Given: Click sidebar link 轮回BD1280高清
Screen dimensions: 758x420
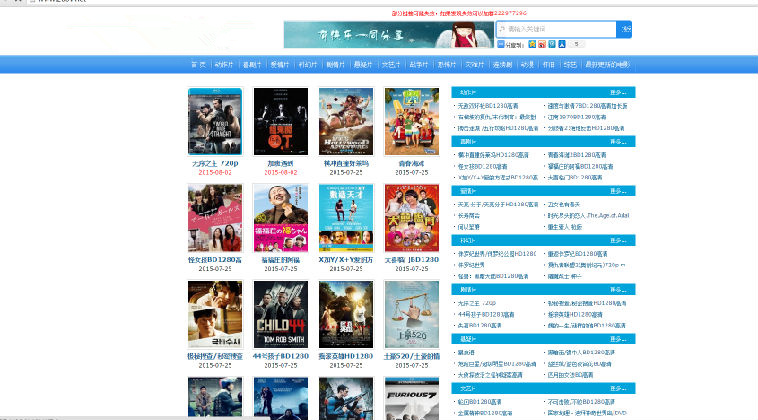Looking at the screenshot, I should 480,402.
